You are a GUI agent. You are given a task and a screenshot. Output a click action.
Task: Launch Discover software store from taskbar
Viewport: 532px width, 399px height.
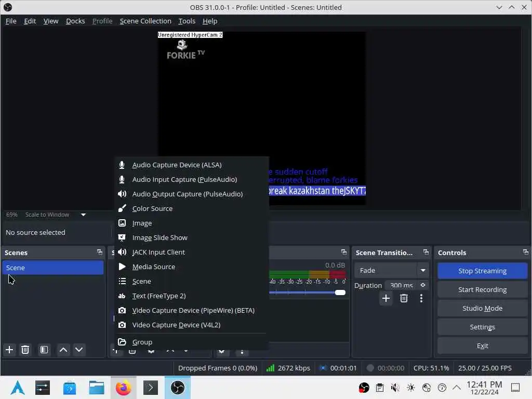point(70,388)
